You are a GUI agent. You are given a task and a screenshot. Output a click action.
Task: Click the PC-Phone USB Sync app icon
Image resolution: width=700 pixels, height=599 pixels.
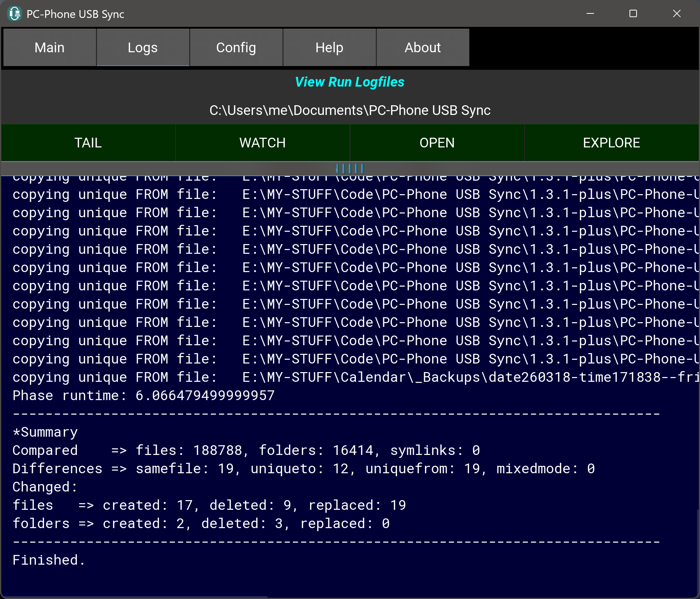coord(15,14)
